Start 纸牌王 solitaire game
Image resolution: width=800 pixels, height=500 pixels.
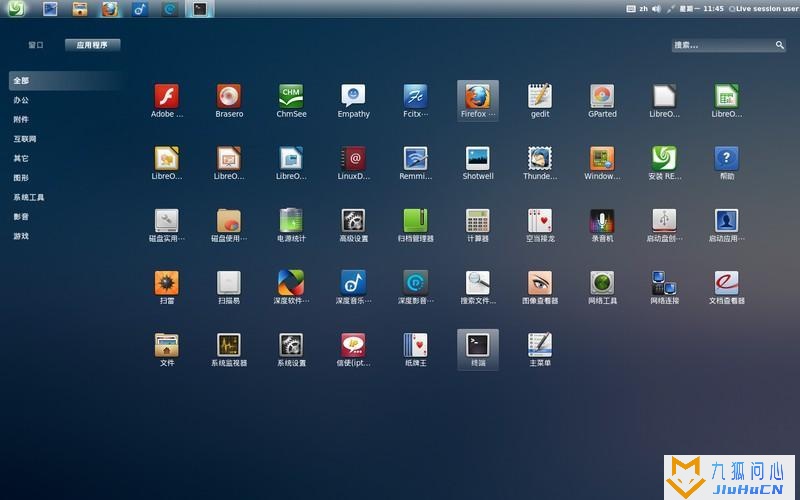click(416, 349)
